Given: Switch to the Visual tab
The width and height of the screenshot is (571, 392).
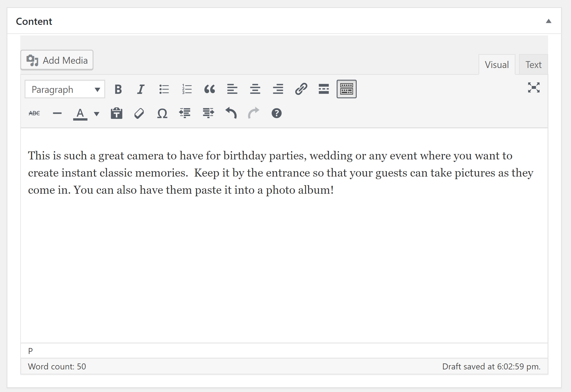Looking at the screenshot, I should [497, 65].
